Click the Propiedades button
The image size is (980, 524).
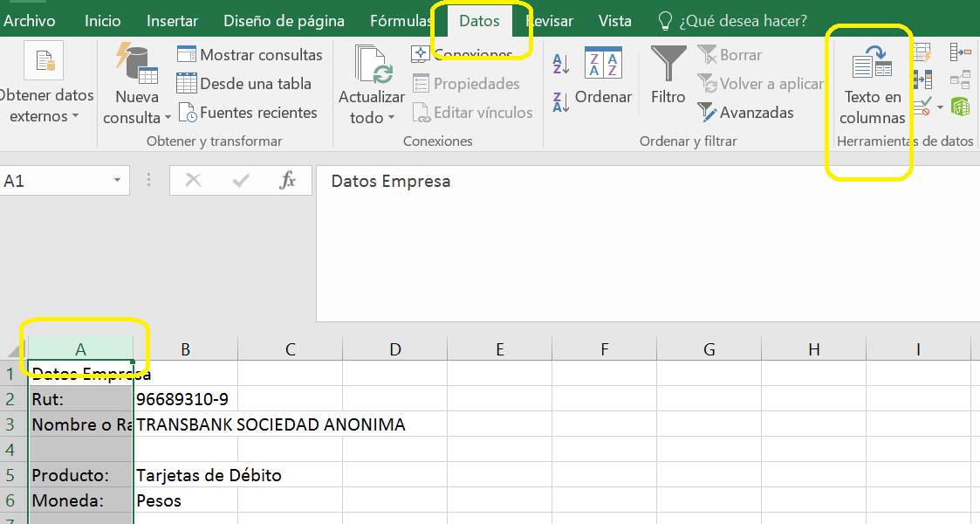tap(466, 84)
